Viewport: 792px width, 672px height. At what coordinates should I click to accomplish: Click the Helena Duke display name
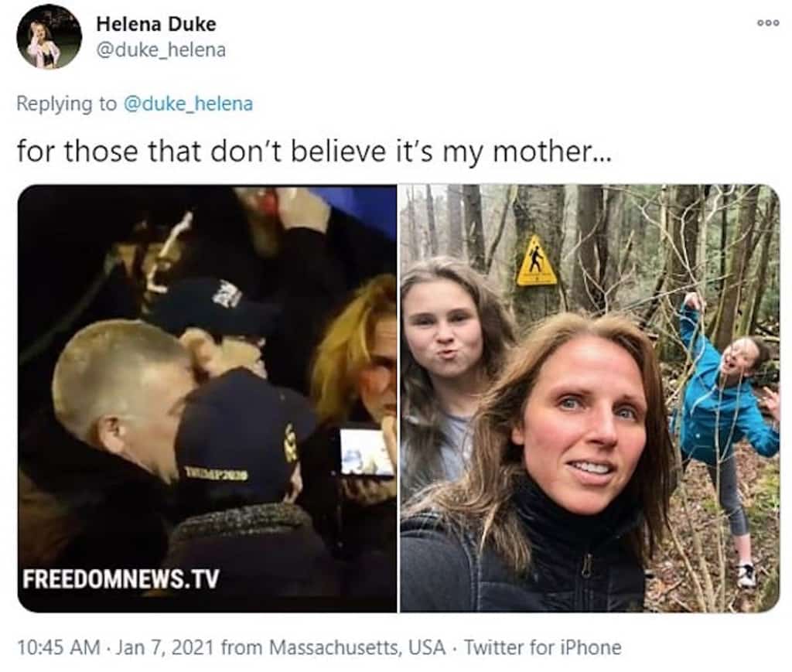(x=156, y=24)
